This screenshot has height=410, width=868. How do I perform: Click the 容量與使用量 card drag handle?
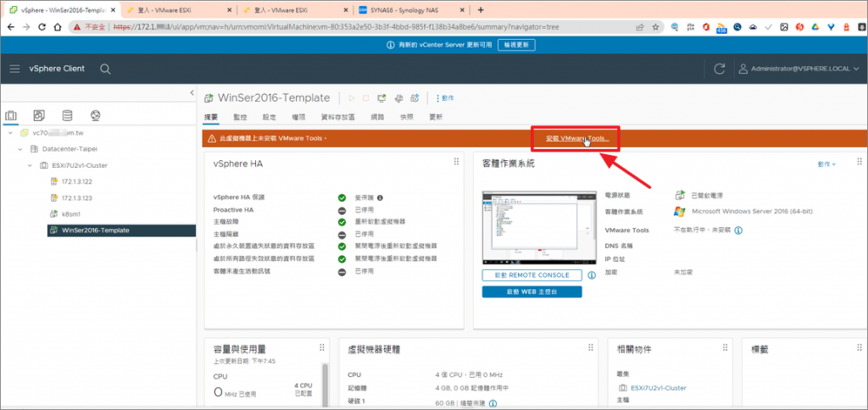[321, 347]
